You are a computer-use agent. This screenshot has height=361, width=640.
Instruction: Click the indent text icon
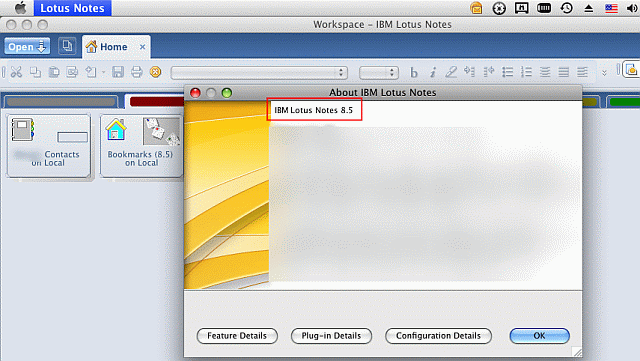469,72
